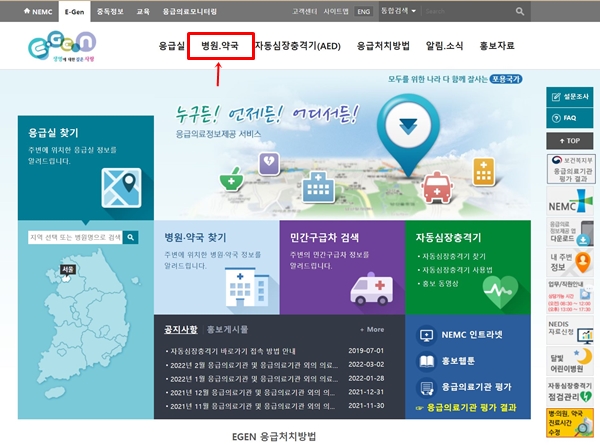Open 자동심장충격기 찾기 link
Screen dimensions: 600x445
(x=453, y=256)
